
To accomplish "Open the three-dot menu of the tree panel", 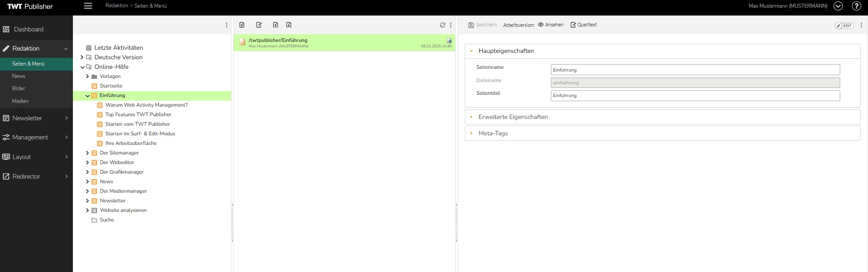I will pyautogui.click(x=226, y=25).
